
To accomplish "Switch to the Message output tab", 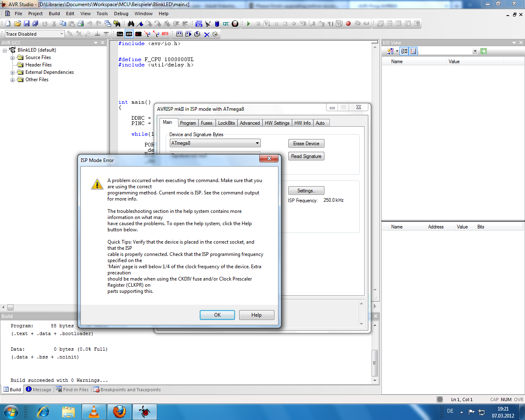I will tap(39, 390).
